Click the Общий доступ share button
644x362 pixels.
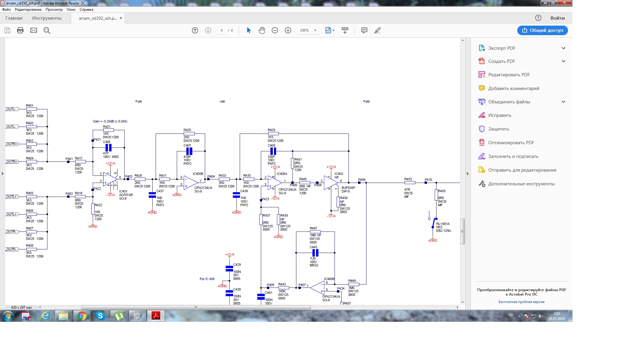click(x=542, y=30)
